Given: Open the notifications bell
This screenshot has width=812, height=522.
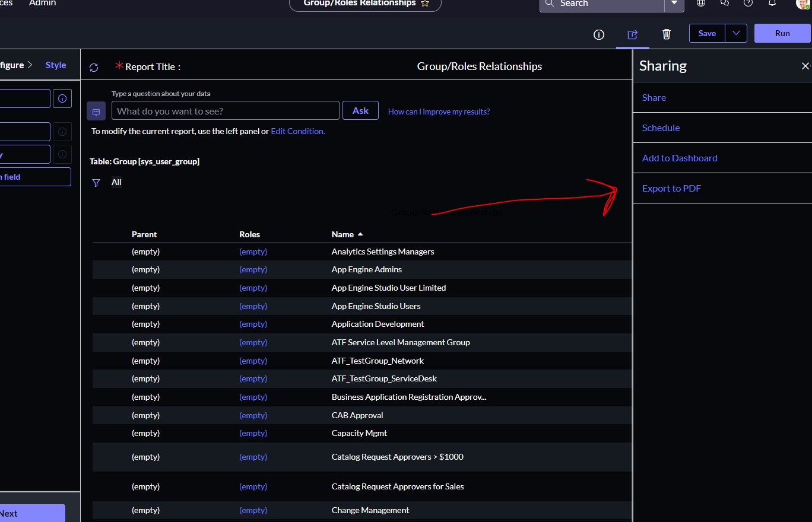Looking at the screenshot, I should coord(772,4).
